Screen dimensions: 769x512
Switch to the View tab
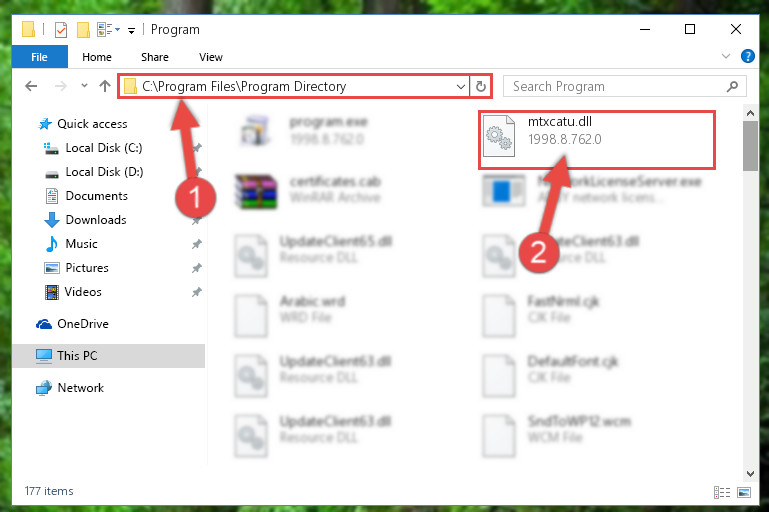pos(211,57)
